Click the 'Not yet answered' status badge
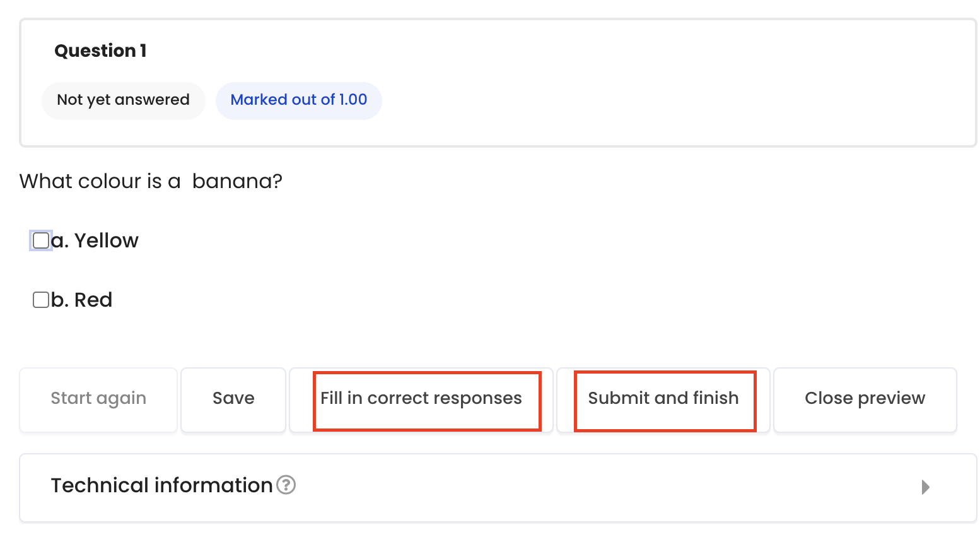The image size is (980, 544). (124, 100)
